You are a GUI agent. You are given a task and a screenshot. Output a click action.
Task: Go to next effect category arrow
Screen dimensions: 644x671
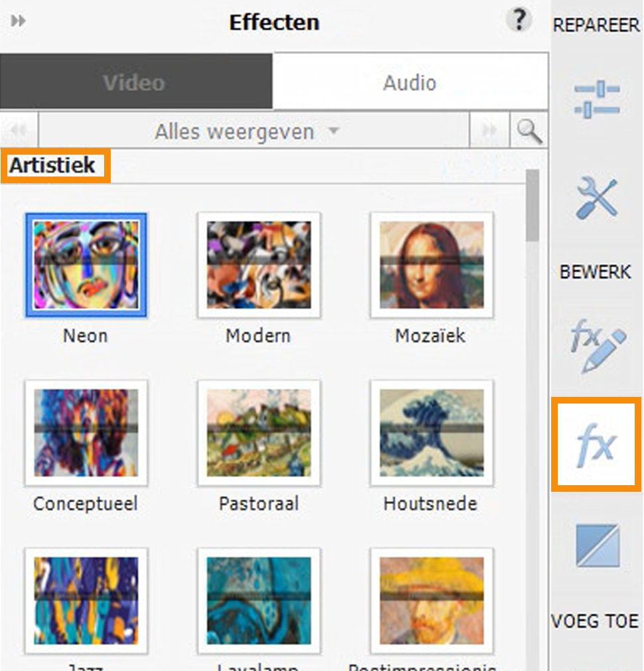[x=489, y=130]
